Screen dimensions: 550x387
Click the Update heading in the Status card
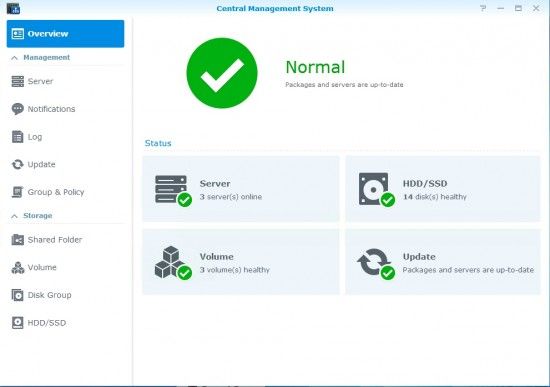pyautogui.click(x=419, y=256)
